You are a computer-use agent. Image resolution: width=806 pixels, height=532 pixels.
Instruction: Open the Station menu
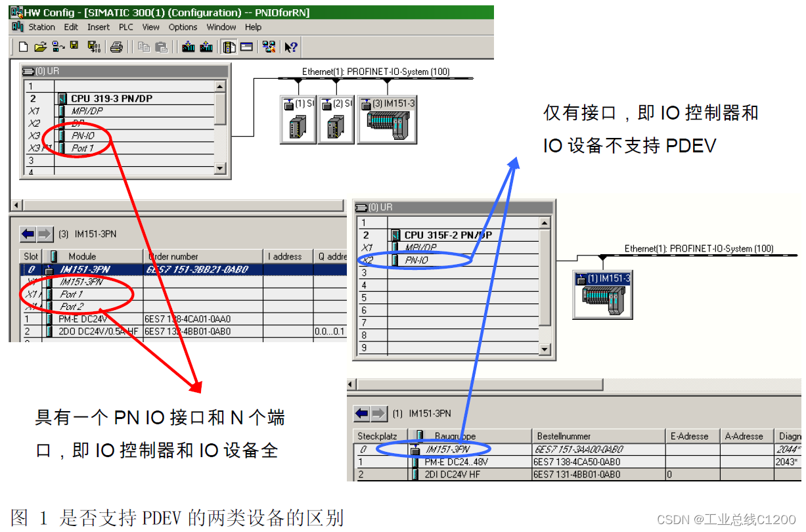(x=41, y=27)
